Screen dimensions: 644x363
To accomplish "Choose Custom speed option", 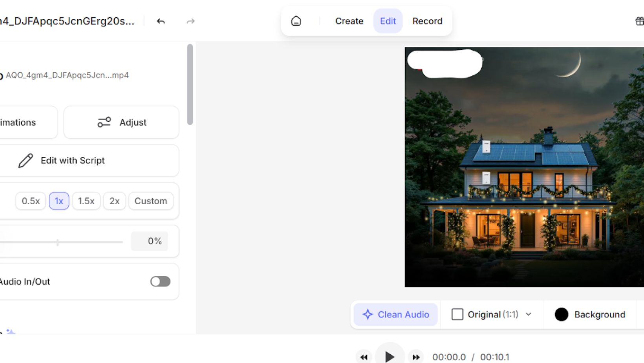I will pyautogui.click(x=151, y=201).
